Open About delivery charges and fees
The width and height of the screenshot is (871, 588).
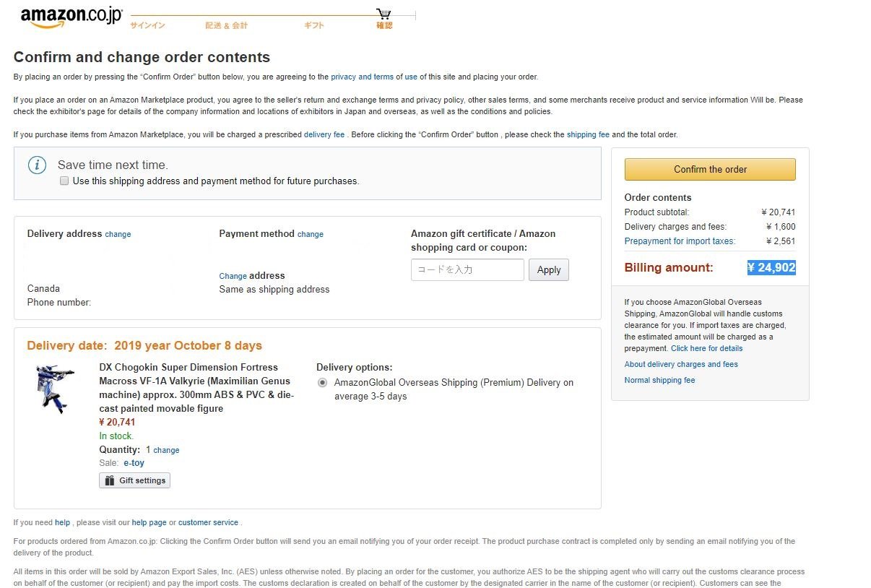click(x=680, y=364)
